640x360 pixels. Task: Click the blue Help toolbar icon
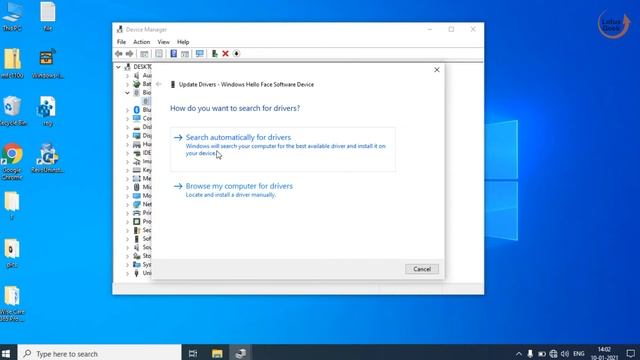pyautogui.click(x=173, y=53)
